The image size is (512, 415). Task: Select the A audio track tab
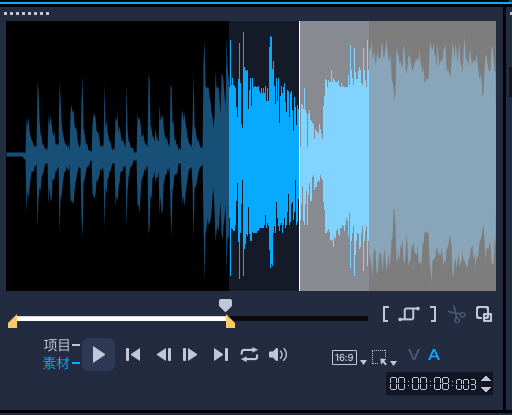pos(434,355)
